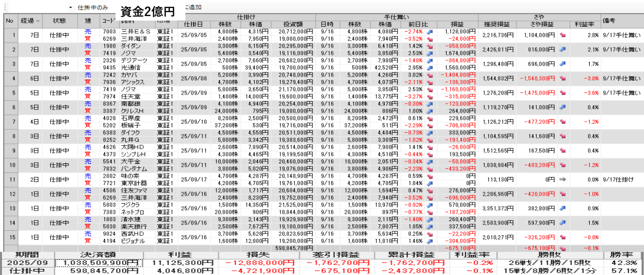
Task: Click the blue up arrow beside 三井E＆S's -2.74% change
Action: 430,32
